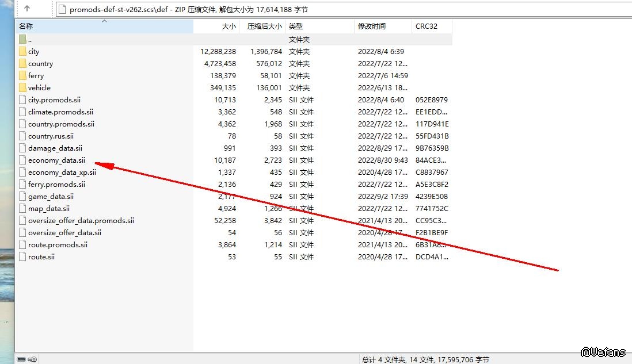Click the up-directory arrow button
The image size is (632, 364).
coord(27,9)
